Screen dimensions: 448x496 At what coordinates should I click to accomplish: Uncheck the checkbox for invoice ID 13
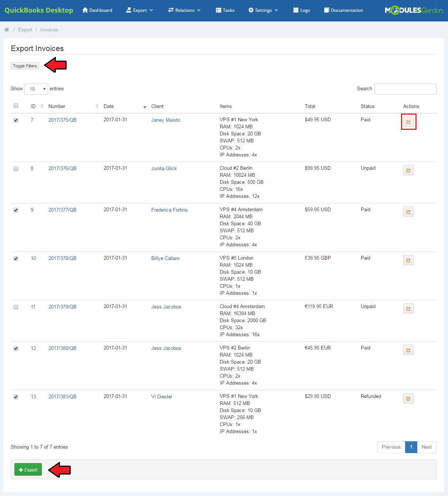point(16,397)
